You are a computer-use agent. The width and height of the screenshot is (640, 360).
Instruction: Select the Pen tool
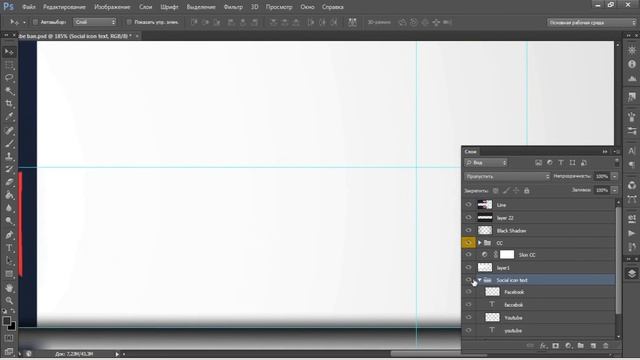(x=9, y=235)
